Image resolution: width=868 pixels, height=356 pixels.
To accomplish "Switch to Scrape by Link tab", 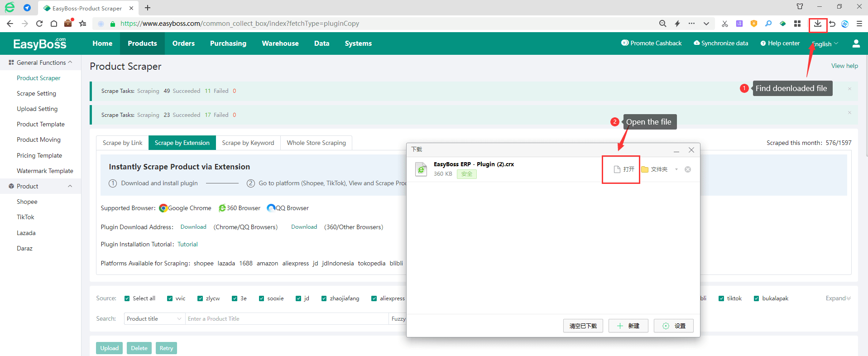I will (122, 143).
